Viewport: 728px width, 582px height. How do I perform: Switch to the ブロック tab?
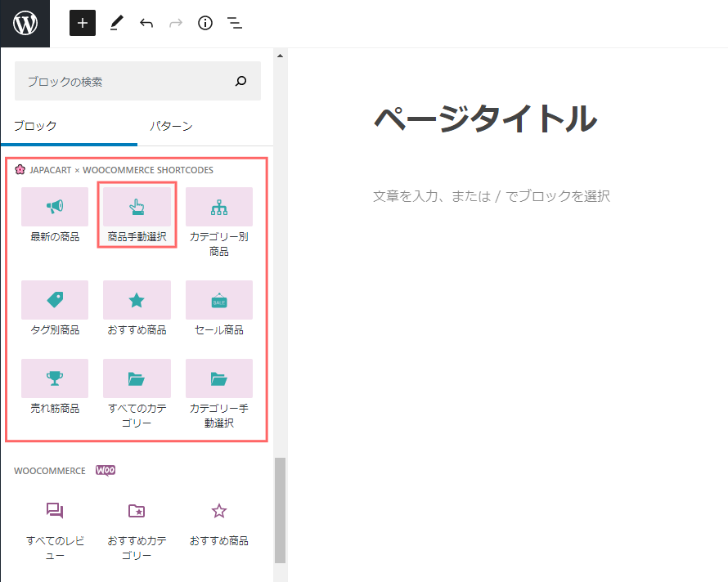pyautogui.click(x=69, y=126)
